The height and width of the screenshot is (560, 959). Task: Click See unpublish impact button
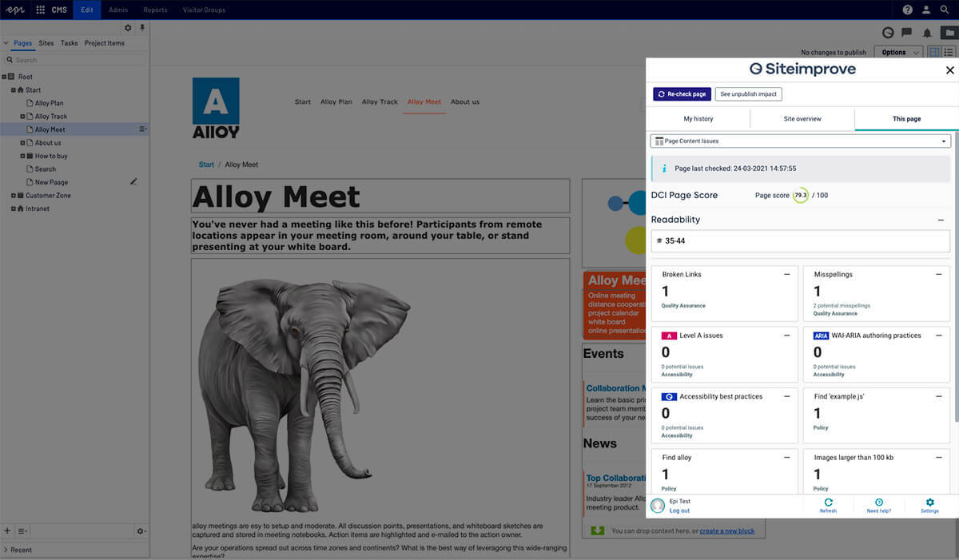(748, 93)
